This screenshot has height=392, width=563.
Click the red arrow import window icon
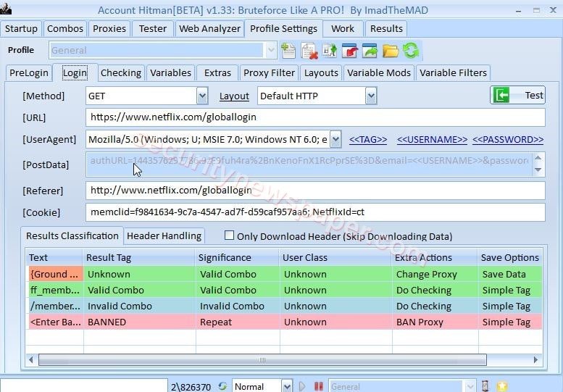click(350, 50)
